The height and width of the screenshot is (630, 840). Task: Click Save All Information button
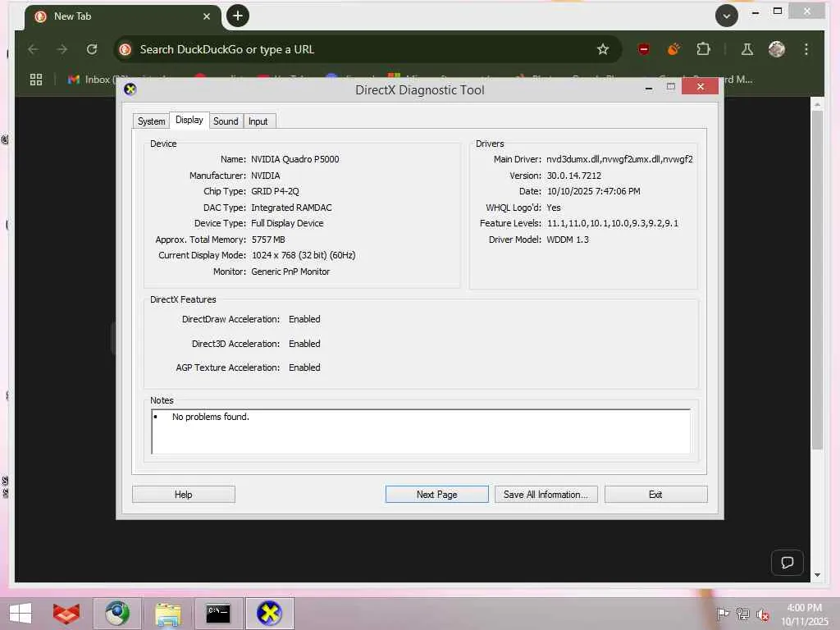point(546,494)
